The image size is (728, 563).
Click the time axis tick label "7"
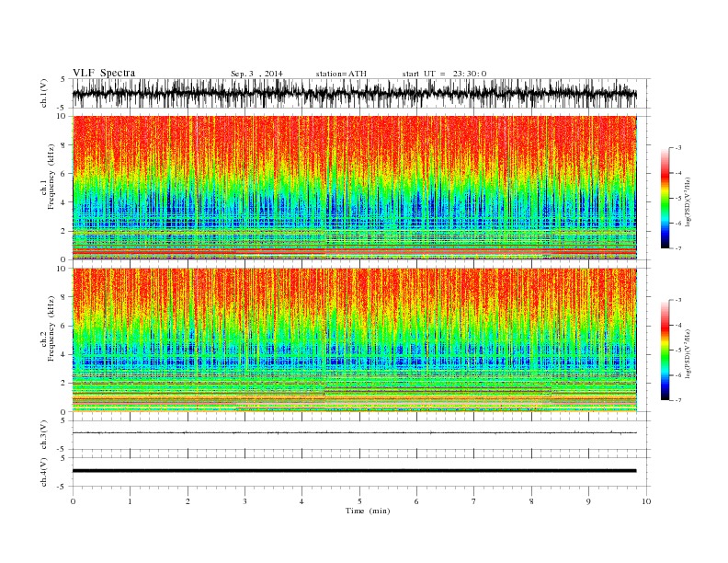click(473, 501)
